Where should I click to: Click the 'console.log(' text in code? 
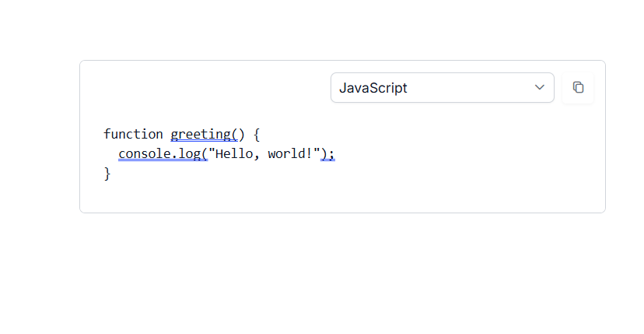point(163,154)
